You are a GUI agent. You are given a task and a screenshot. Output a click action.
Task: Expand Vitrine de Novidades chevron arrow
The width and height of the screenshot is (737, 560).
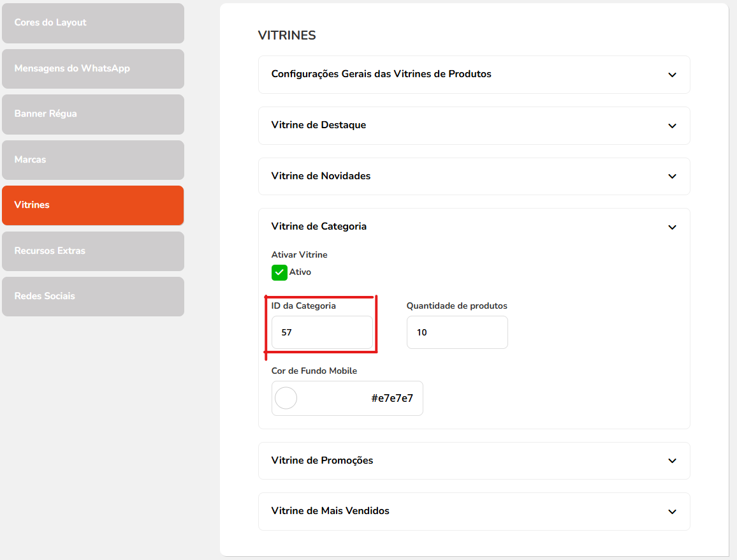pos(672,176)
